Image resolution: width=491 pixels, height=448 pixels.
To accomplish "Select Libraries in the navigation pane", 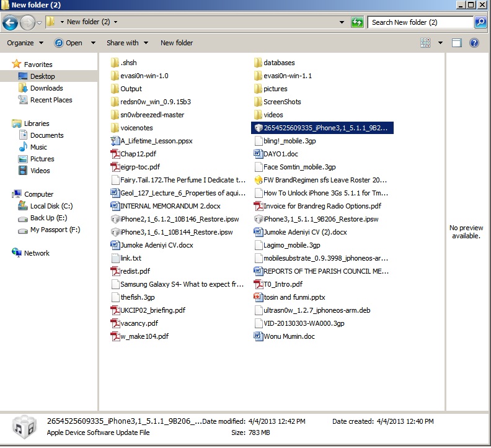I will point(30,123).
